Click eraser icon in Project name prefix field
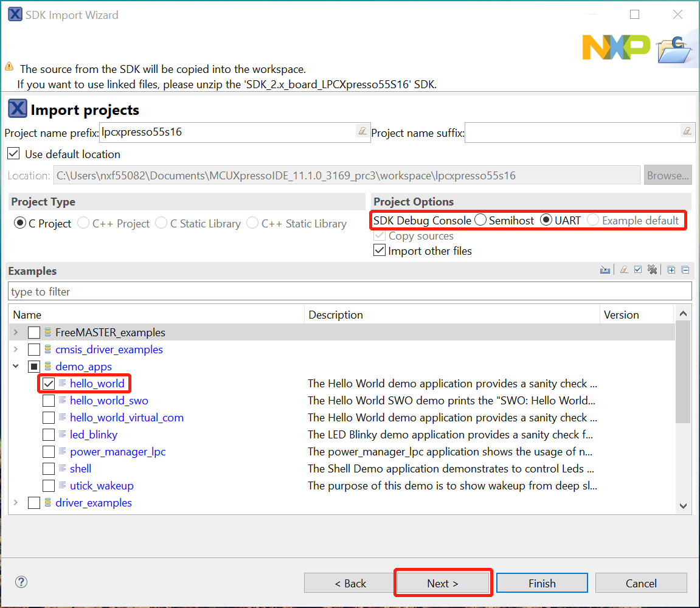 pos(362,131)
